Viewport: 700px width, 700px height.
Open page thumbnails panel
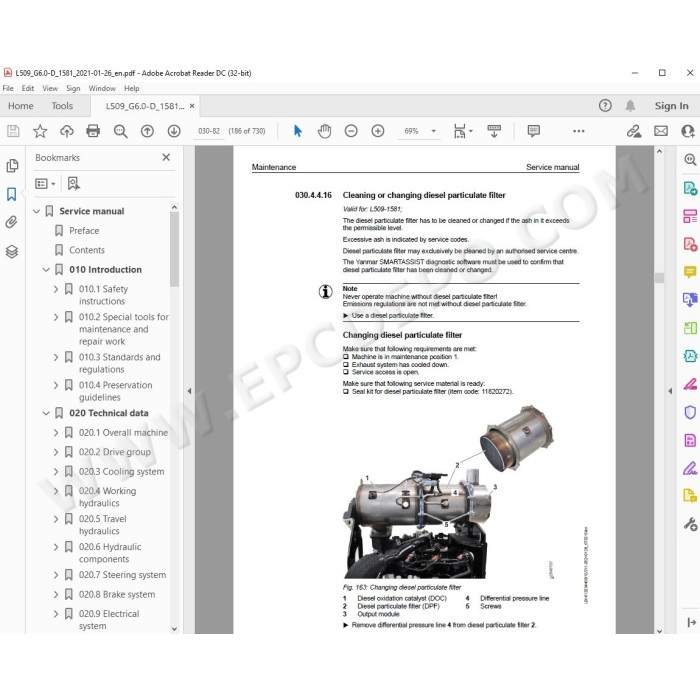12,166
